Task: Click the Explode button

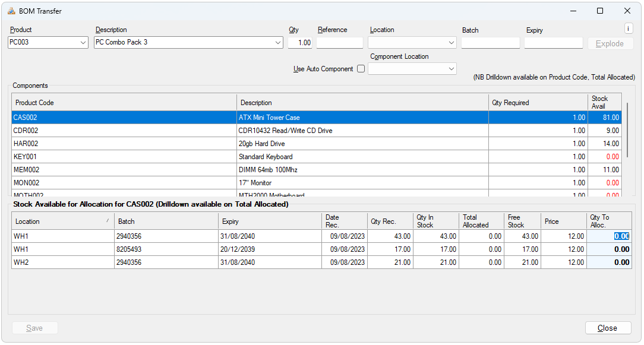Action: click(x=610, y=43)
